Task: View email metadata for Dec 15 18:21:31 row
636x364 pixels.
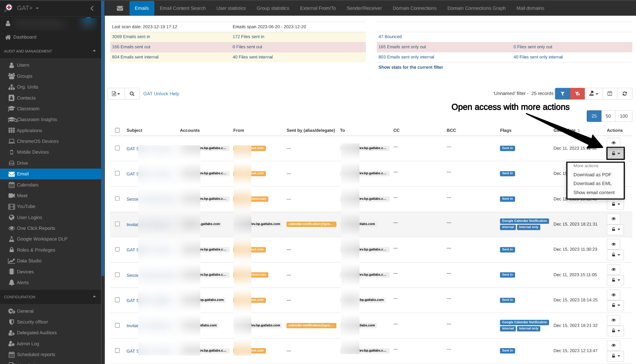Action: 613,219
